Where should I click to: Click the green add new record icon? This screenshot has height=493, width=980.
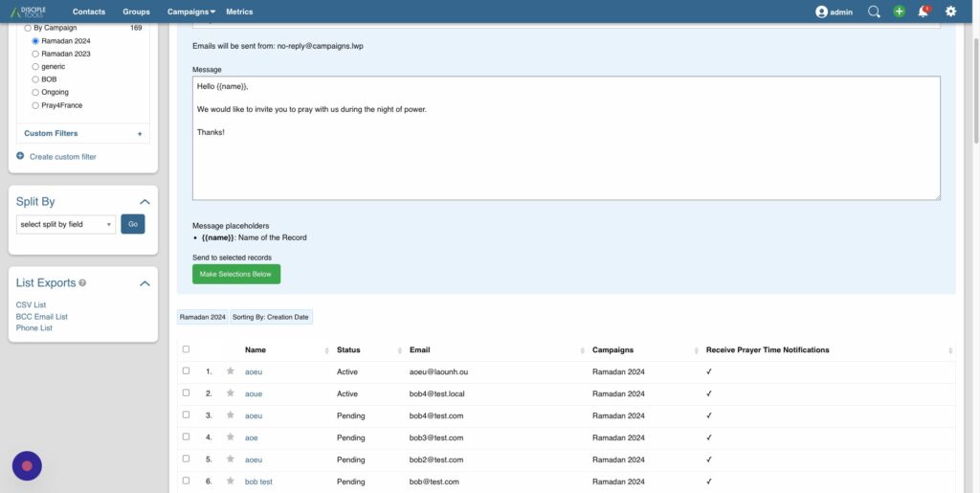coord(899,11)
